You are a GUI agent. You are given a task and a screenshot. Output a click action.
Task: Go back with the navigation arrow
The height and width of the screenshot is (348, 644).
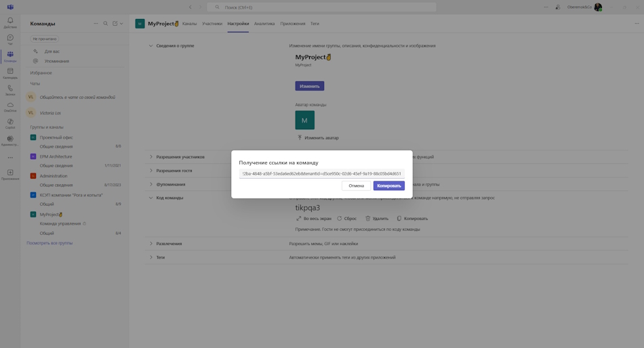[x=190, y=7]
